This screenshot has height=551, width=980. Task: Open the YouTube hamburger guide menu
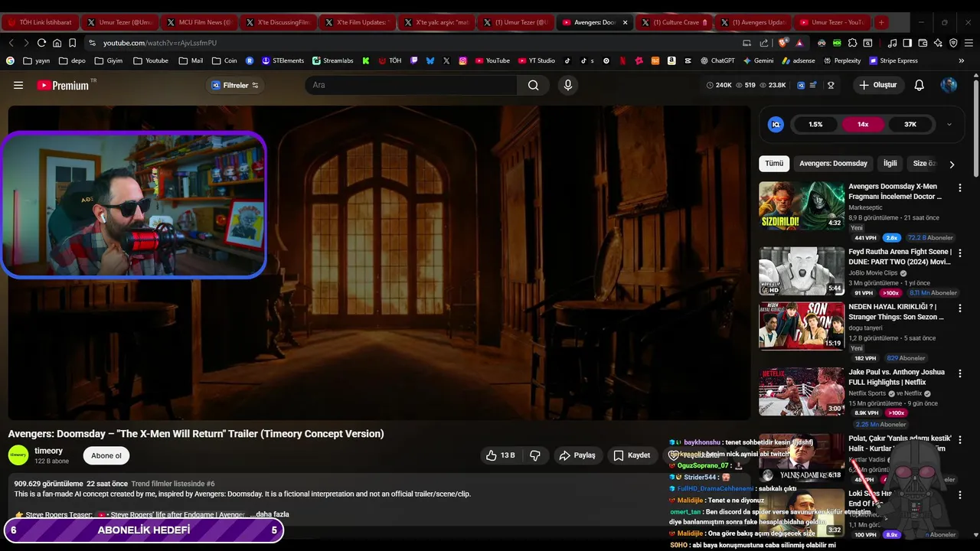[x=18, y=85]
